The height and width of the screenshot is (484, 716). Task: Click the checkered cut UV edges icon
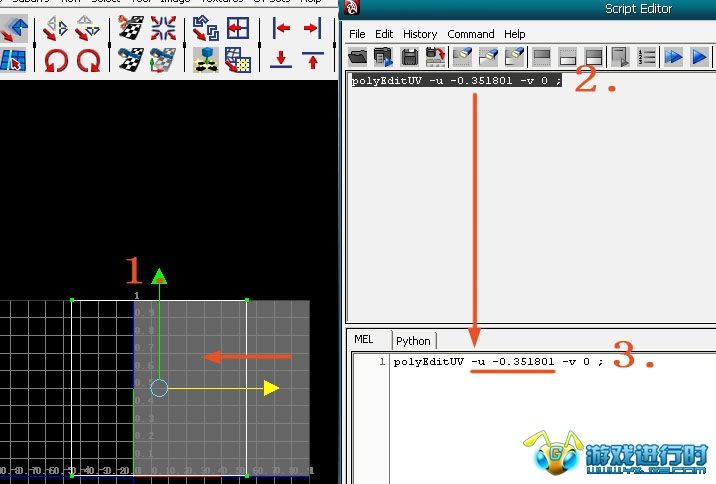point(132,27)
